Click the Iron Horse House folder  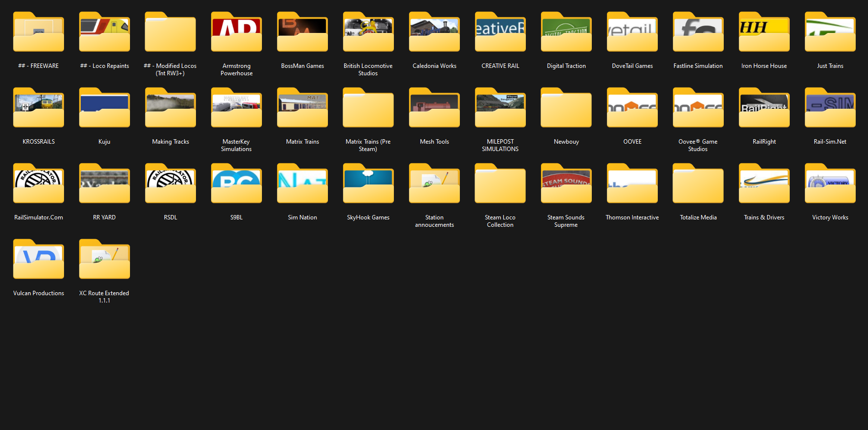pos(764,32)
